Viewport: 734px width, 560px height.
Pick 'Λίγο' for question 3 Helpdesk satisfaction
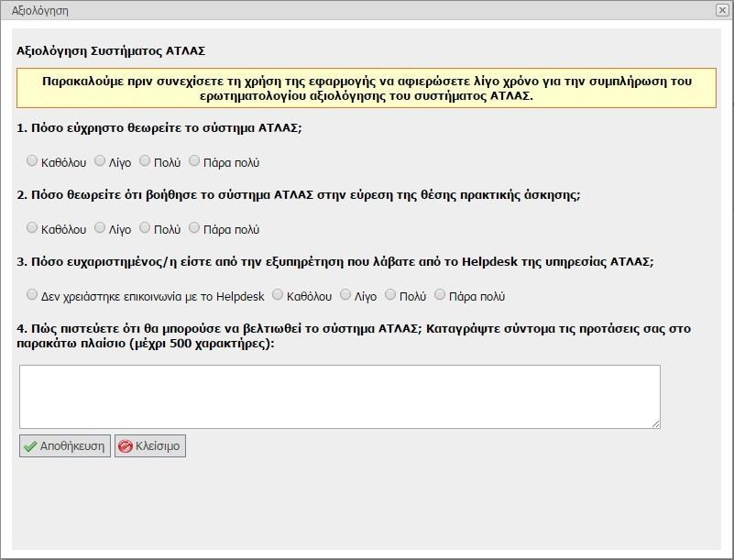click(345, 295)
